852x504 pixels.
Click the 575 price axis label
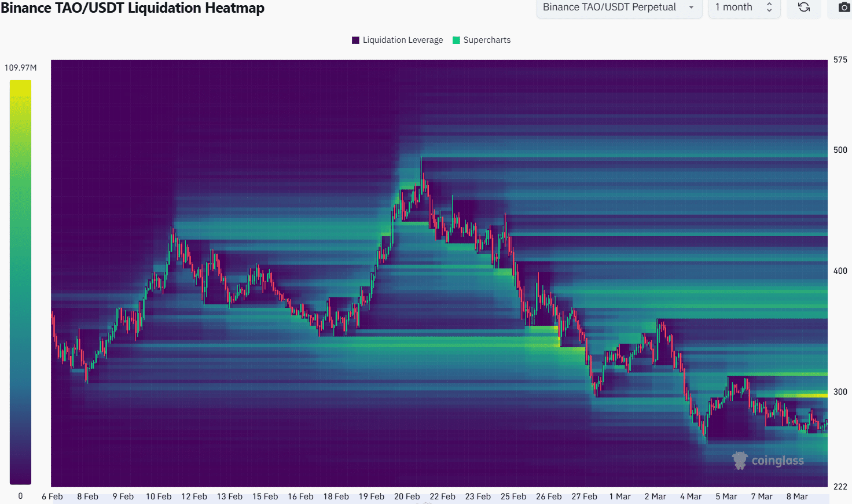(x=840, y=60)
